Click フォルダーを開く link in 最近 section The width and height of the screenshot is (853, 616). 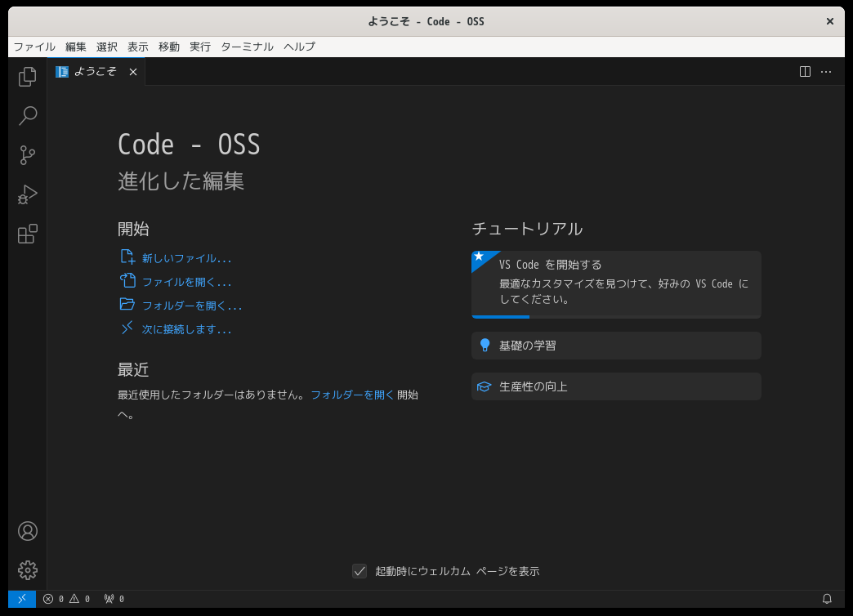352,395
